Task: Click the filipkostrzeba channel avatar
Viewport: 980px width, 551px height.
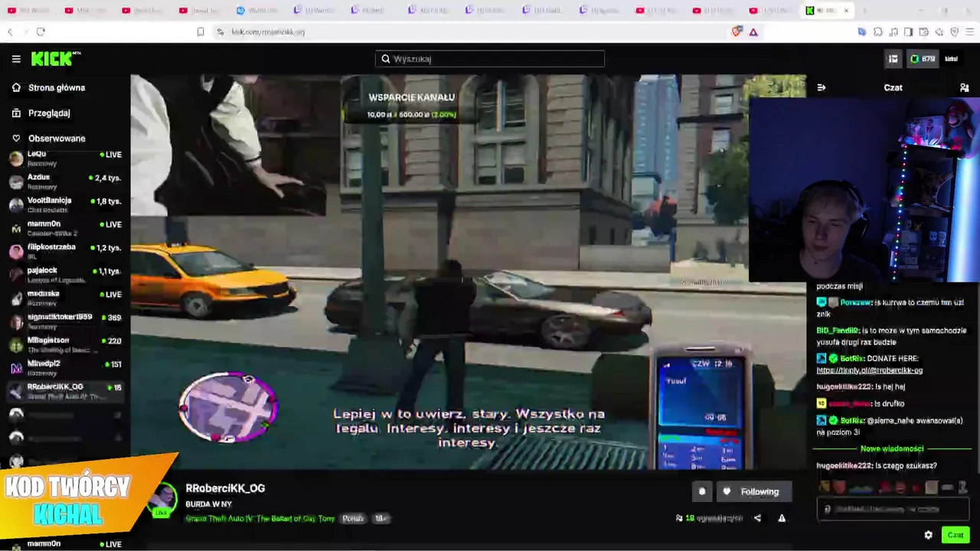Action: [x=16, y=252]
